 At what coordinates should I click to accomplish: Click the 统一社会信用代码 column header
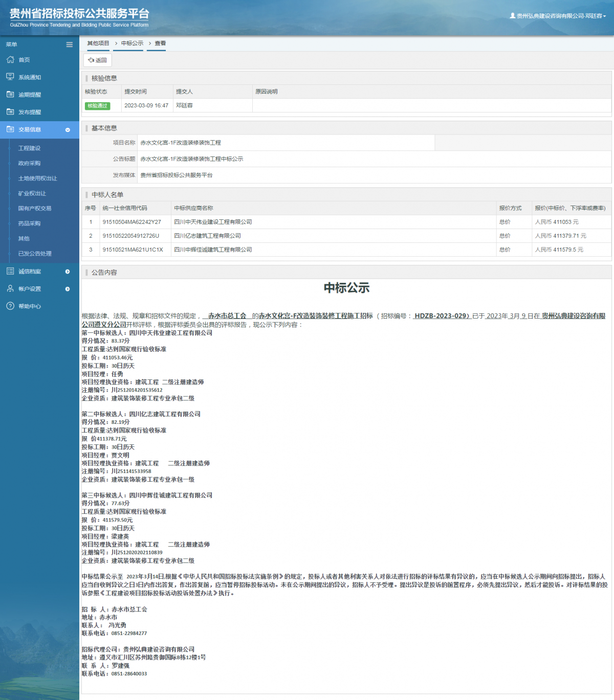[x=125, y=208]
